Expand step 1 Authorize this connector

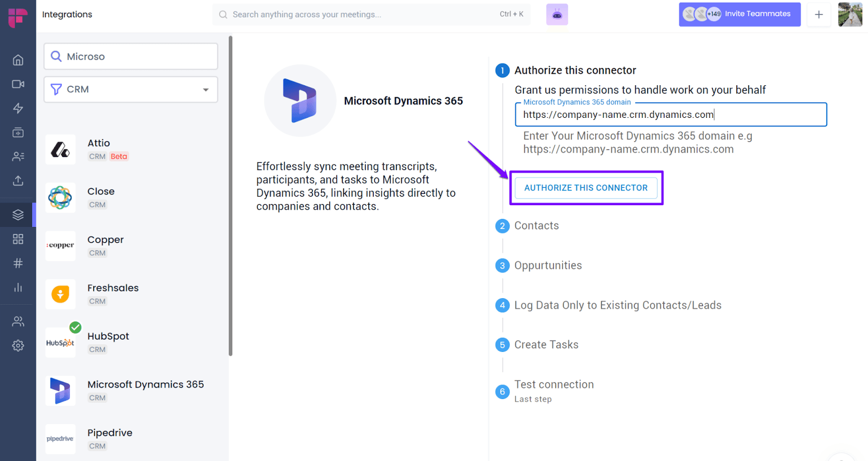point(565,71)
